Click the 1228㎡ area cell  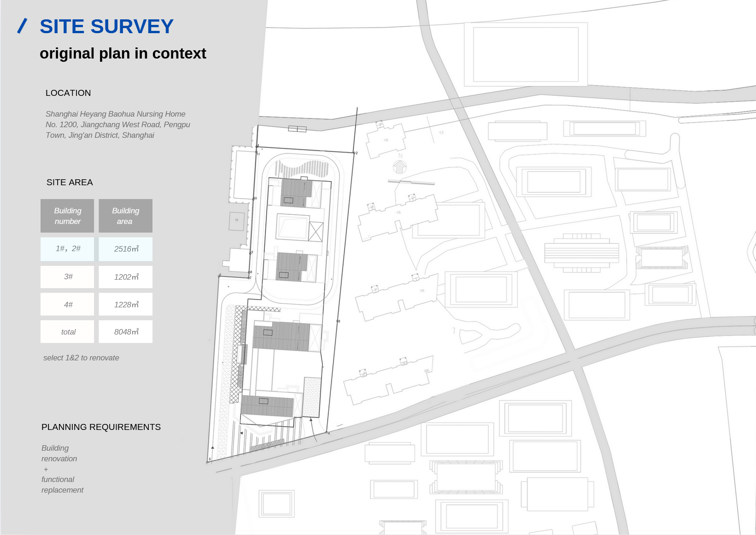125,305
